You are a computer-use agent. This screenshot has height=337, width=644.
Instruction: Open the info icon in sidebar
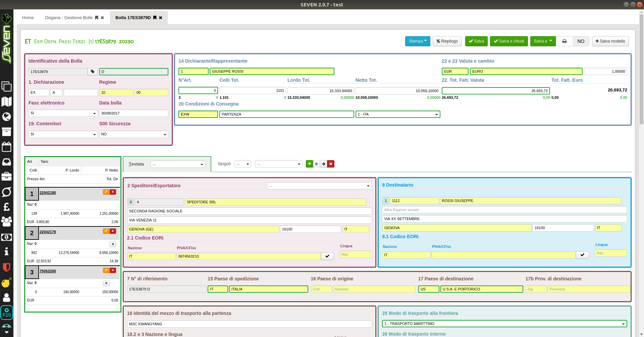click(6, 252)
